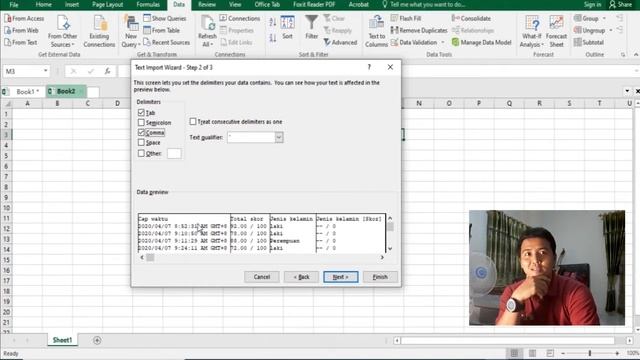Click zoom out minus button
The height and width of the screenshot is (360, 640).
point(563,353)
